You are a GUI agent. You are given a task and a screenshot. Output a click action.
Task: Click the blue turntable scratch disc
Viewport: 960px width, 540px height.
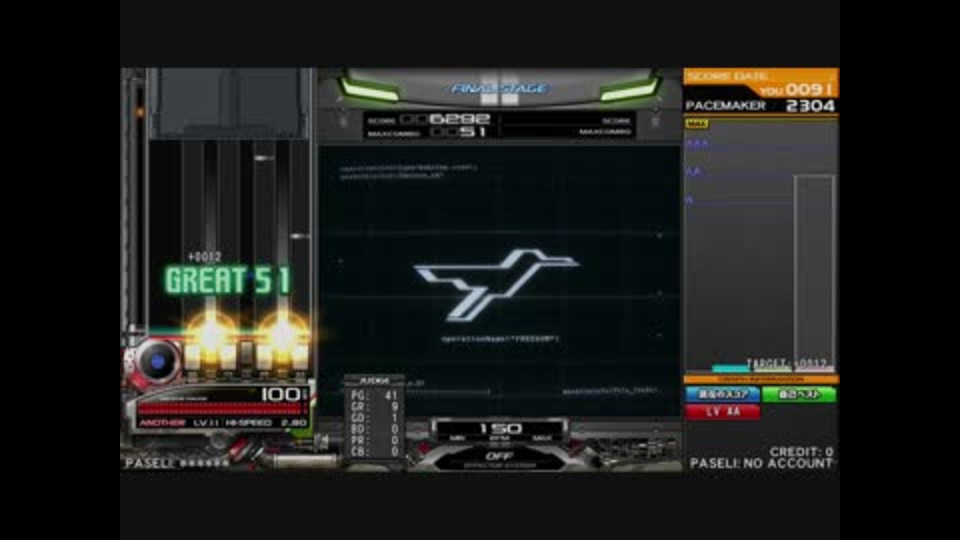pyautogui.click(x=157, y=361)
